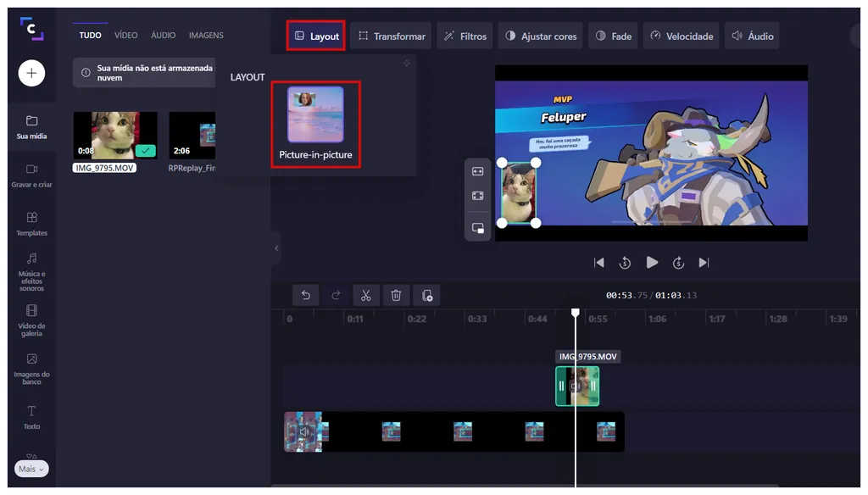Skip to start of video
The image size is (868, 495).
click(599, 263)
